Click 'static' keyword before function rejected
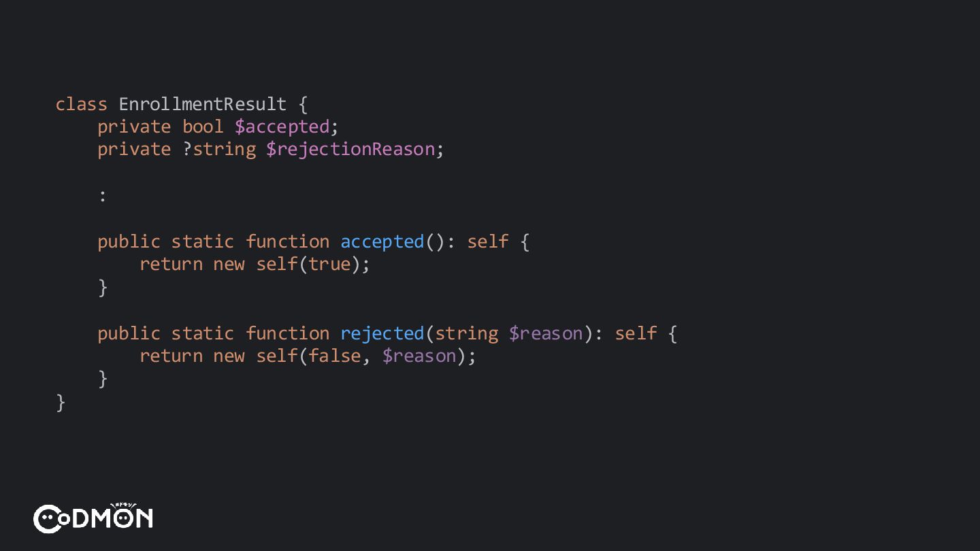Image resolution: width=980 pixels, height=551 pixels. pyautogui.click(x=202, y=333)
